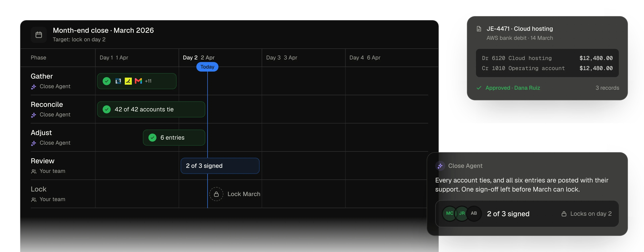Image resolution: width=644 pixels, height=252 pixels.
Task: Click the AWS bank debit · 14 March text
Action: [x=520, y=38]
